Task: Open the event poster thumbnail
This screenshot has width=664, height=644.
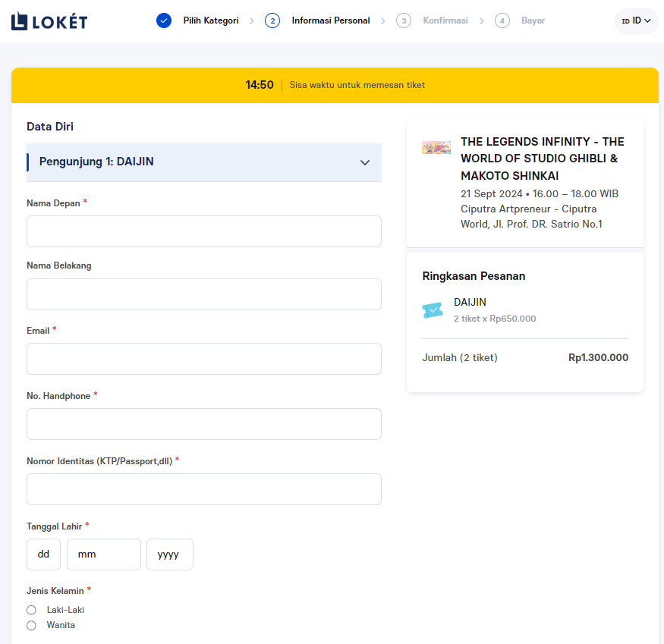Action: [436, 147]
